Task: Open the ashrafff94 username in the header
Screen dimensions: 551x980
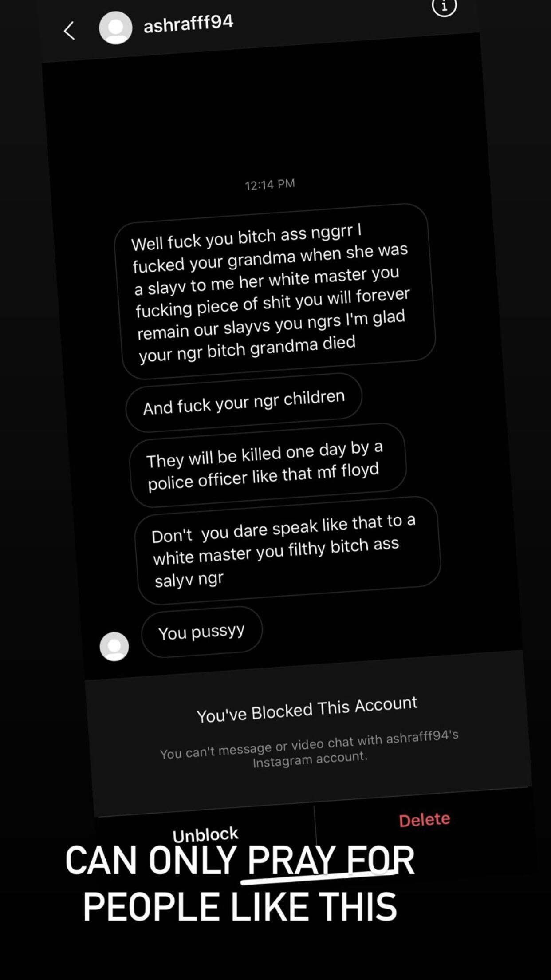Action: [x=189, y=24]
